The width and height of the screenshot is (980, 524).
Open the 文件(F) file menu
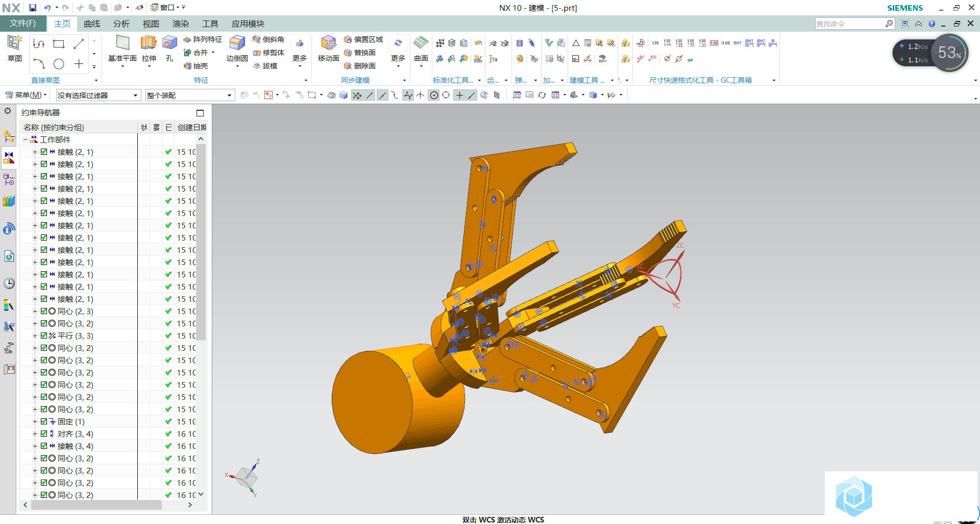click(23, 23)
